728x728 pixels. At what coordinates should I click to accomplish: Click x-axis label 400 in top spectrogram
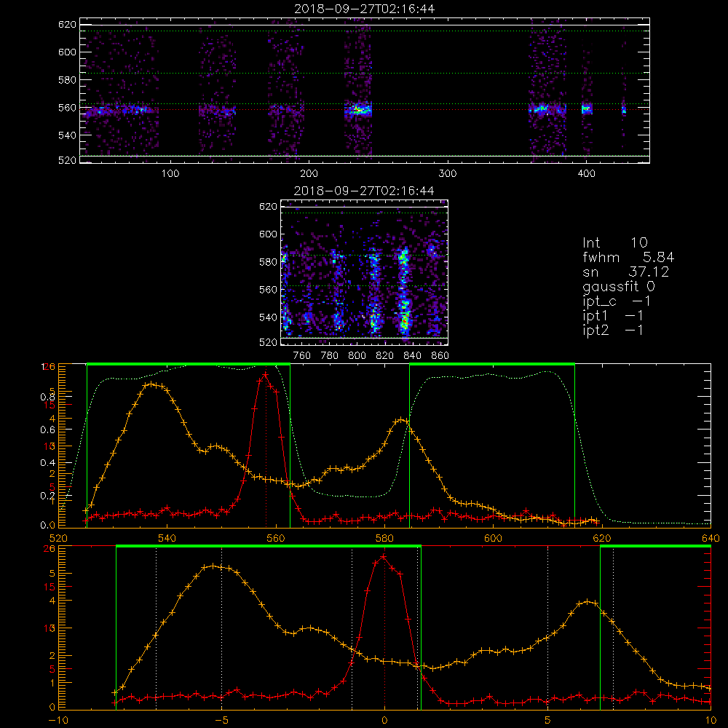click(586, 174)
